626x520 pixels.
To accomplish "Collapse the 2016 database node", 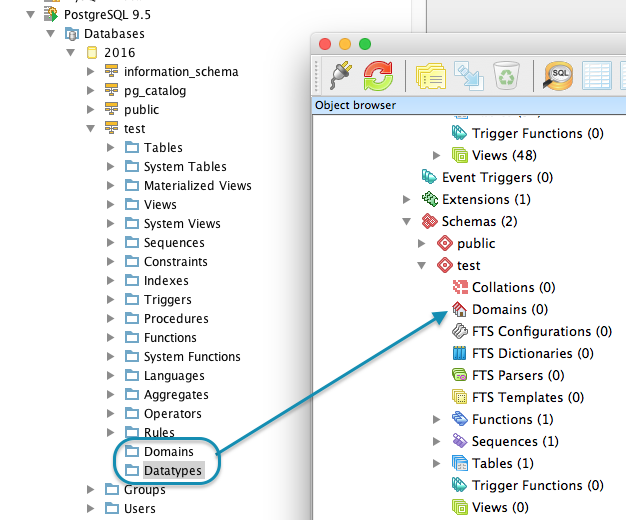I will pyautogui.click(x=71, y=52).
